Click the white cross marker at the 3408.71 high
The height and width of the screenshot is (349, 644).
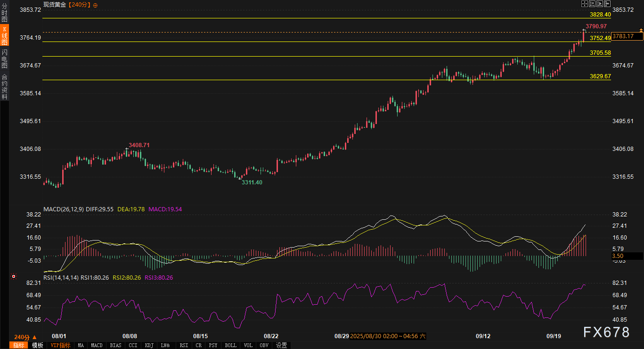click(126, 150)
